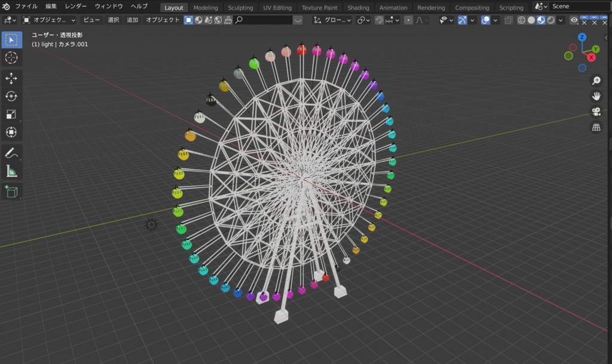Open the shading options dropdown arrow

point(561,20)
